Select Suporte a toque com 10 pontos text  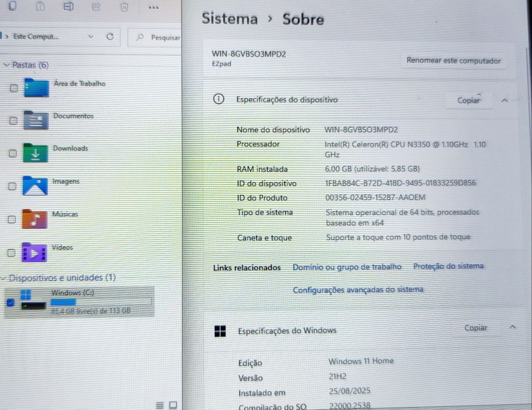click(398, 237)
